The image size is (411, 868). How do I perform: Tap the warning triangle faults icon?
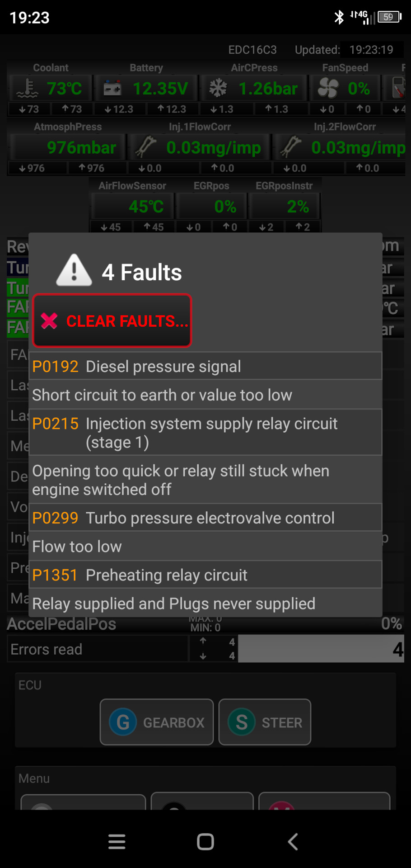tap(74, 270)
